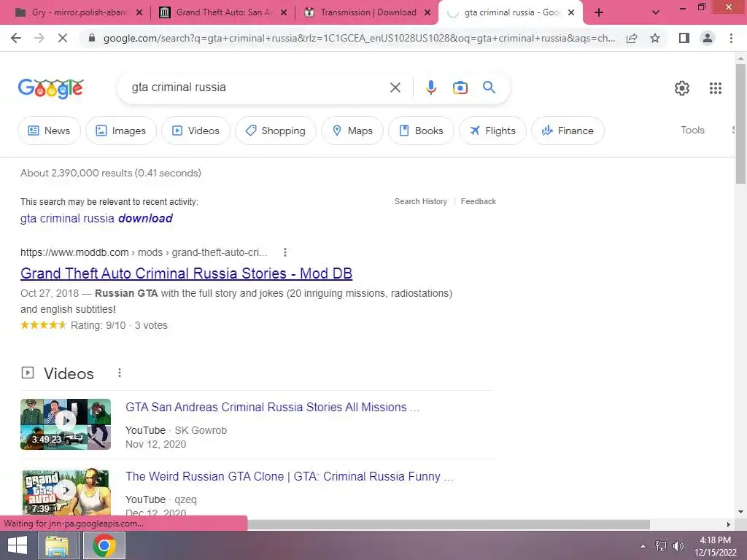Filter results by Images
Viewport: 747px width, 560px height.
click(121, 131)
